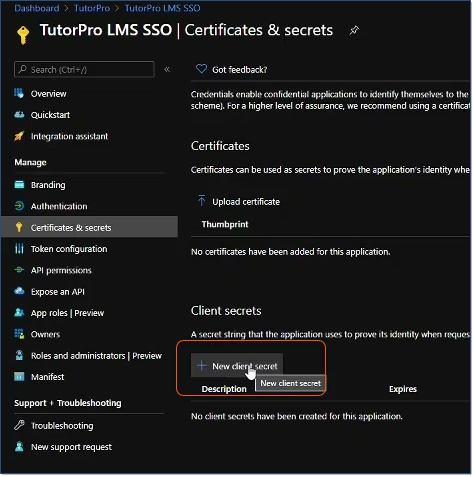The image size is (474, 477).
Task: Click the Expose an API cloud icon
Action: tap(19, 291)
